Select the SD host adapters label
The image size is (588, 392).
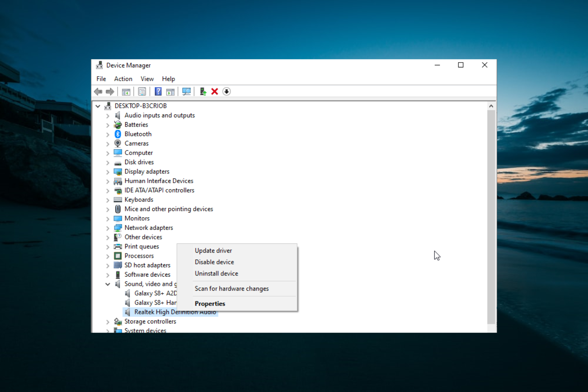point(147,265)
